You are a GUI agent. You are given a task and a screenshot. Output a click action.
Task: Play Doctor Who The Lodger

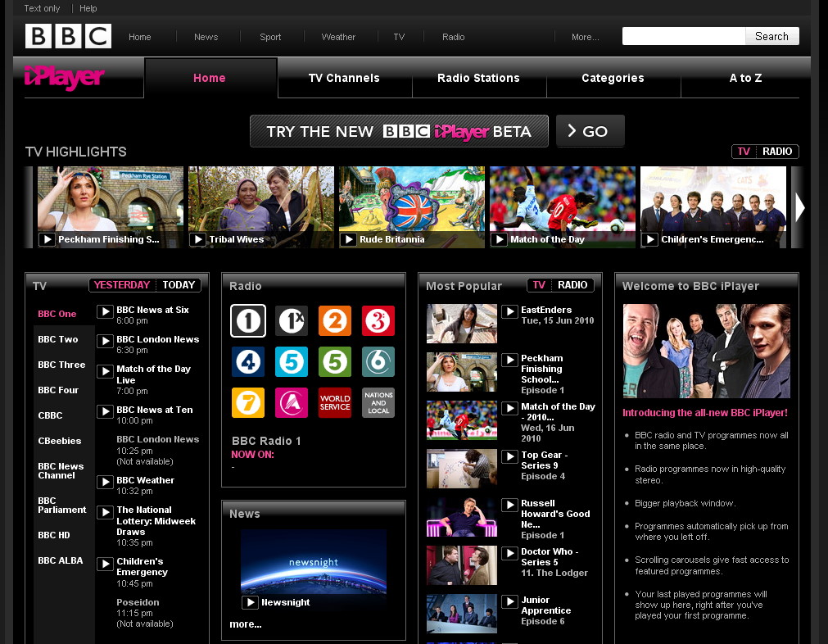coord(509,553)
